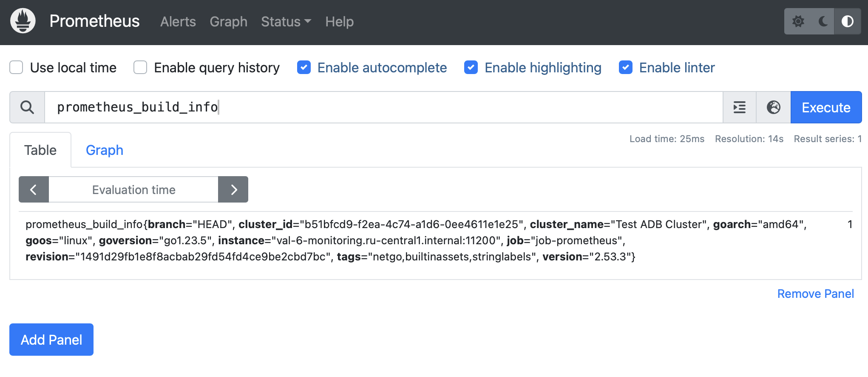Open the Alerts page
868x377 pixels.
point(178,22)
